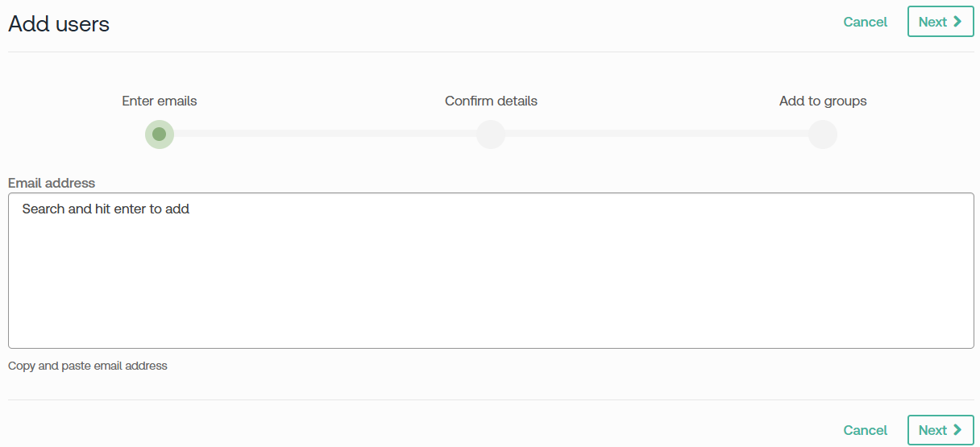This screenshot has height=447, width=980.
Task: Select the green Enter emails step circle
Action: [160, 135]
